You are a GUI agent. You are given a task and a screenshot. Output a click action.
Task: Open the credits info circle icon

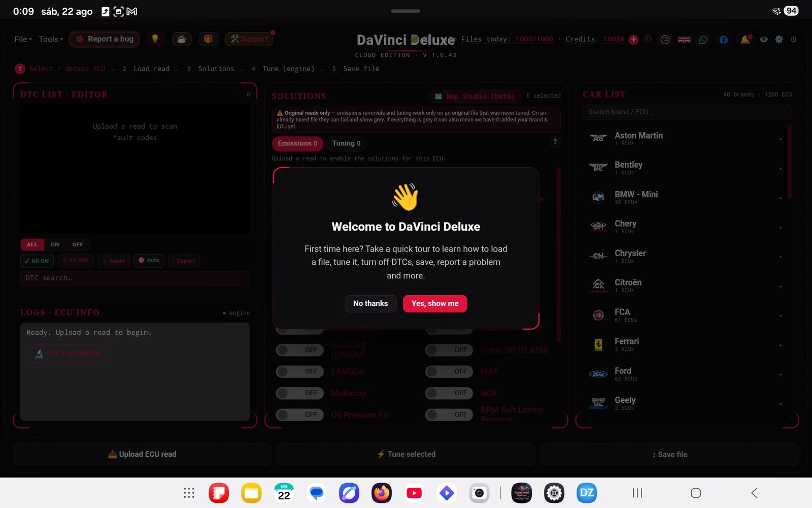click(648, 39)
